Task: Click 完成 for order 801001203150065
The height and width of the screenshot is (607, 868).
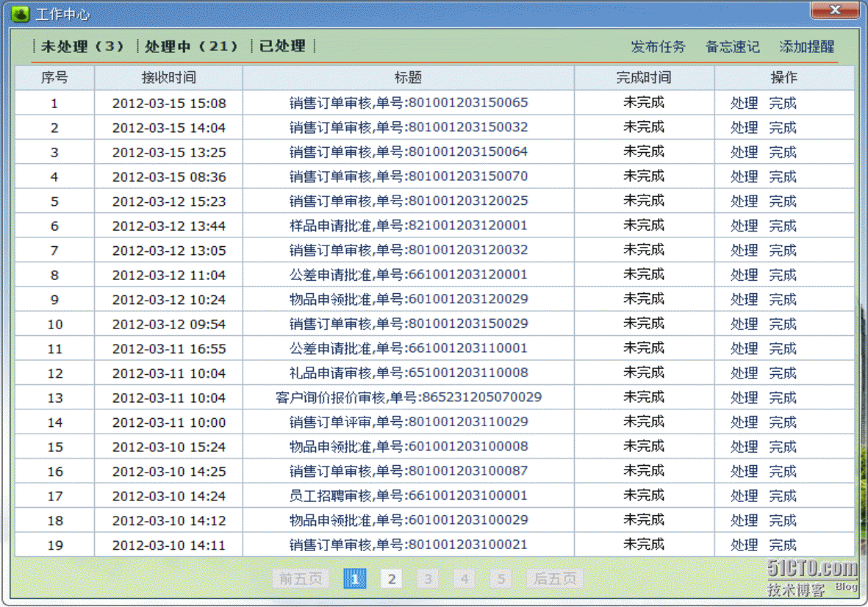Action: [x=783, y=103]
